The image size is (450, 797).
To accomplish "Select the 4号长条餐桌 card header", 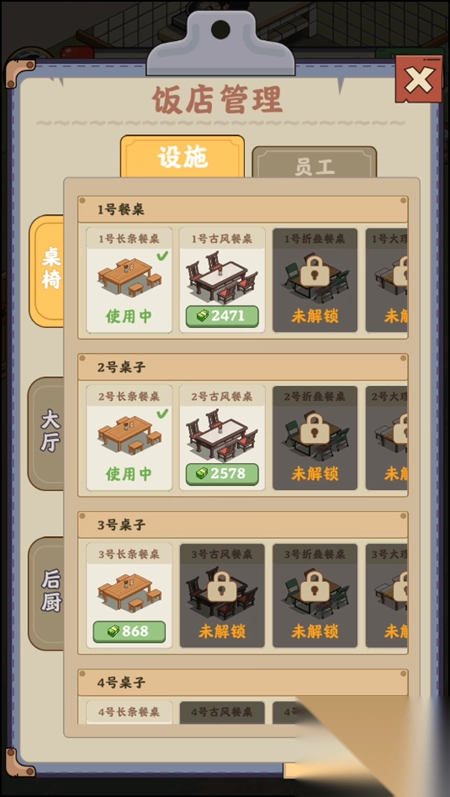I will pos(129,712).
